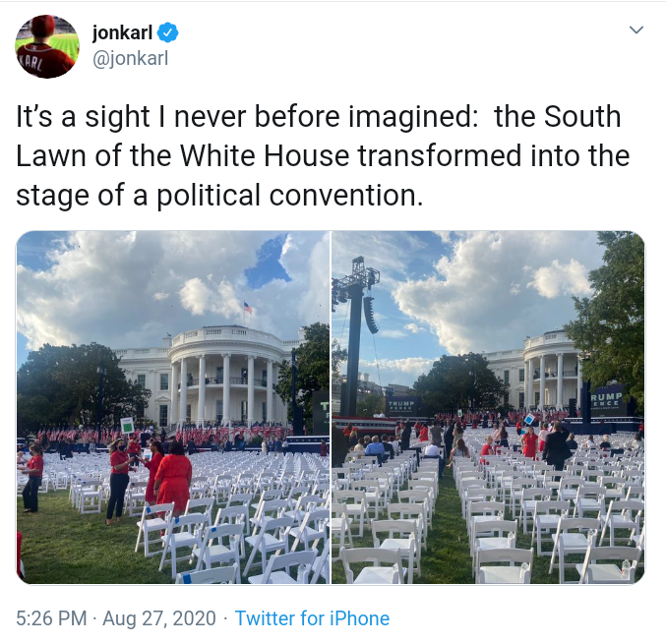
Task: Click the woman in red dress
Action: point(173,479)
